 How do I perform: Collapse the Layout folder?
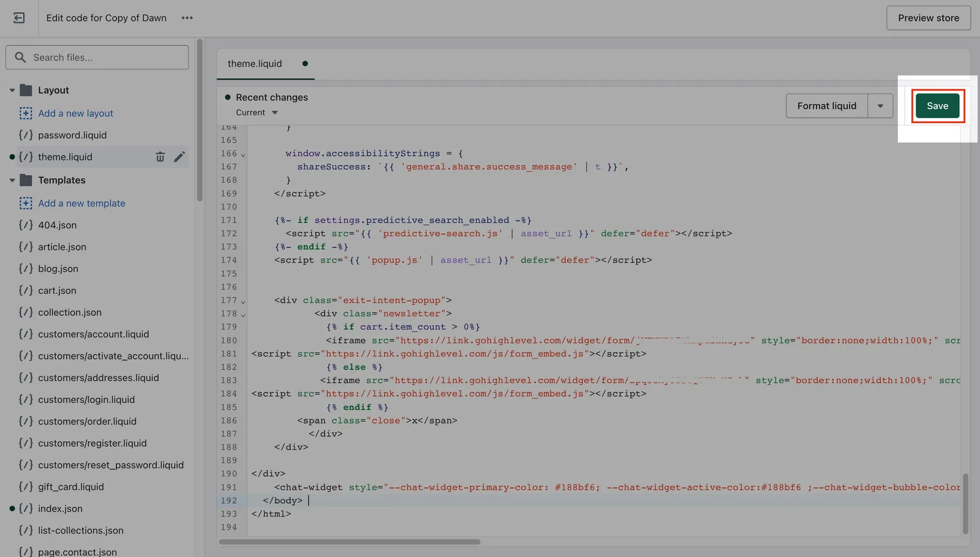click(12, 90)
